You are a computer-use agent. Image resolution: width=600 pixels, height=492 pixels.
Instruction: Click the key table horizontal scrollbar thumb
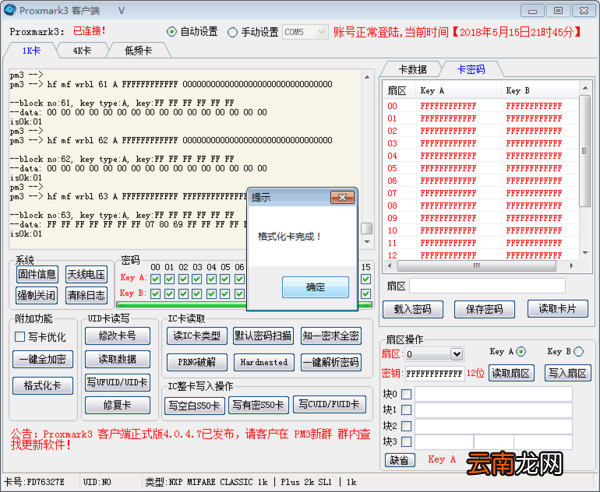pos(476,266)
